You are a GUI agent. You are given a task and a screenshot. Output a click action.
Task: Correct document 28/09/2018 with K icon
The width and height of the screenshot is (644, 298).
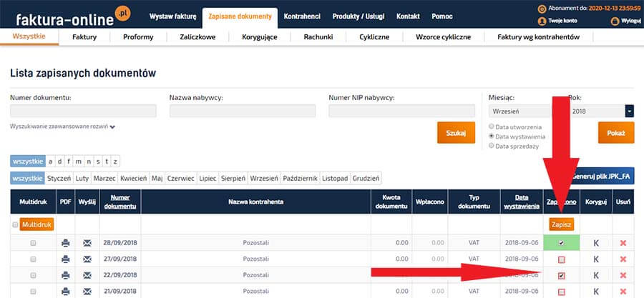596,243
